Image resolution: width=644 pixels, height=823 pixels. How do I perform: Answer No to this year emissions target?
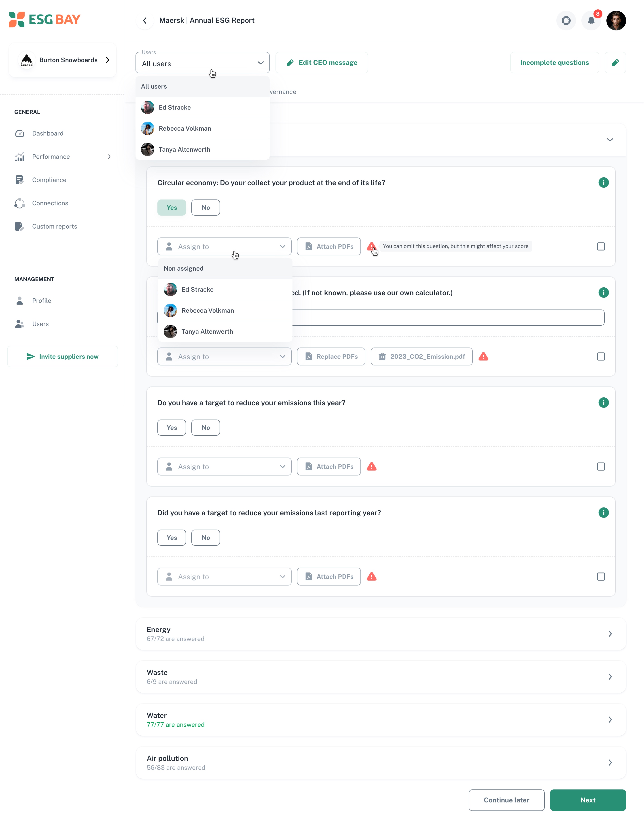click(x=205, y=428)
